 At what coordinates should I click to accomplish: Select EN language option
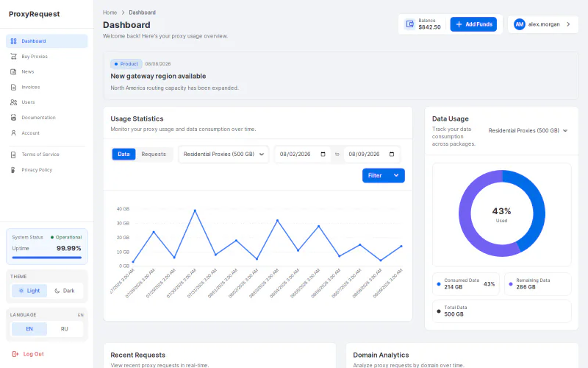tap(29, 329)
